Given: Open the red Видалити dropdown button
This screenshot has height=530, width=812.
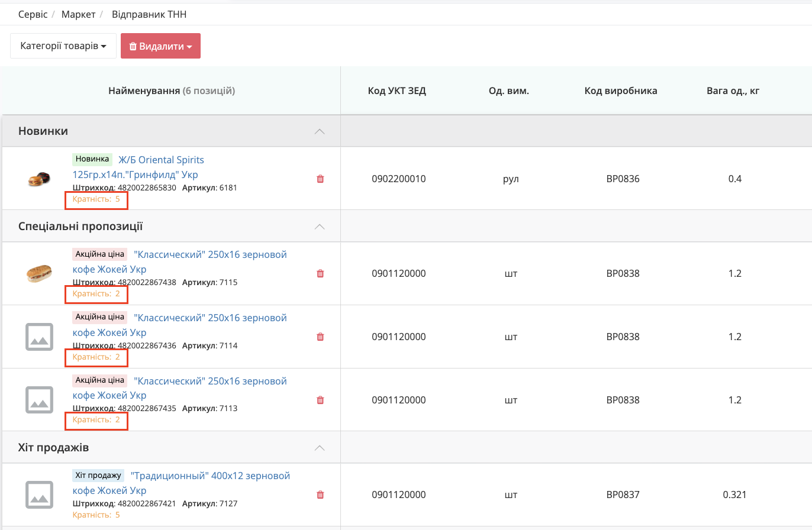Looking at the screenshot, I should point(160,46).
